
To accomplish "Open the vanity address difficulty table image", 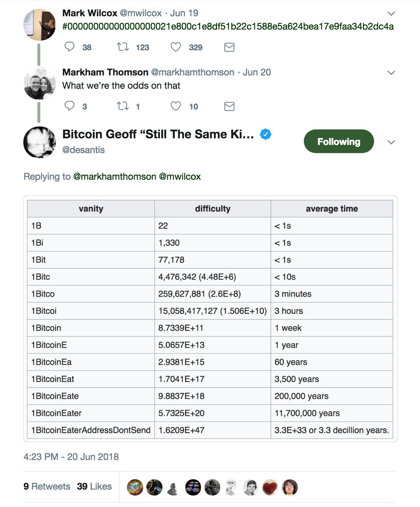I will coord(210,319).
